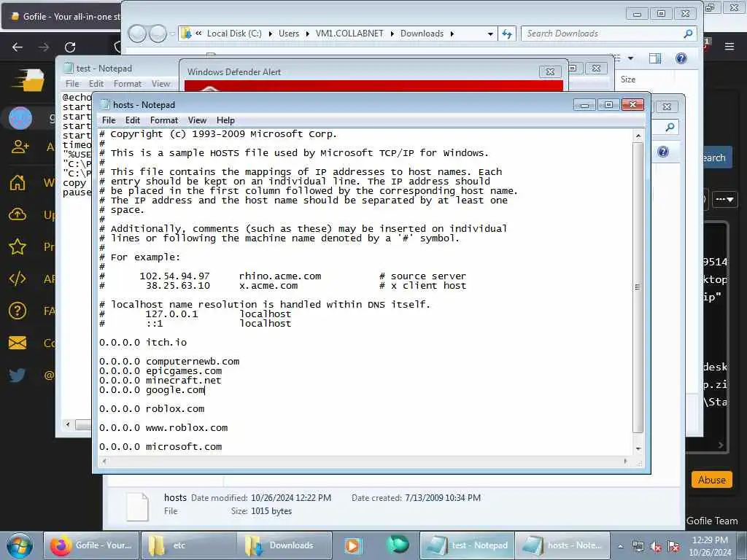Show hidden system tray icons
747x560 pixels.
620,546
